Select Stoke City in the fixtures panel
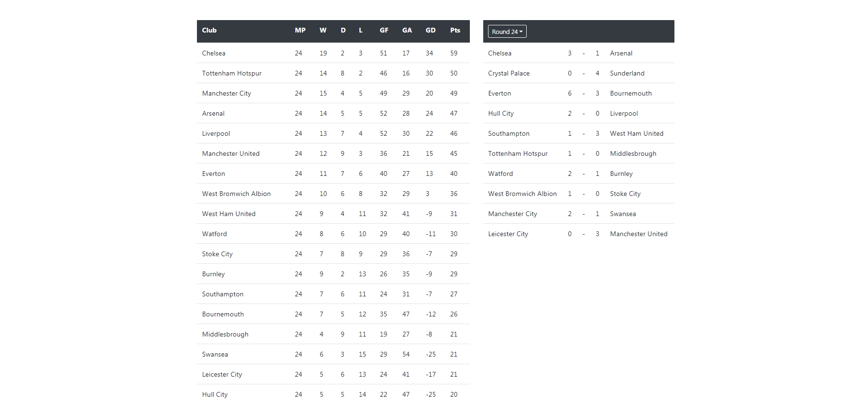The height and width of the screenshot is (402, 868). click(625, 194)
